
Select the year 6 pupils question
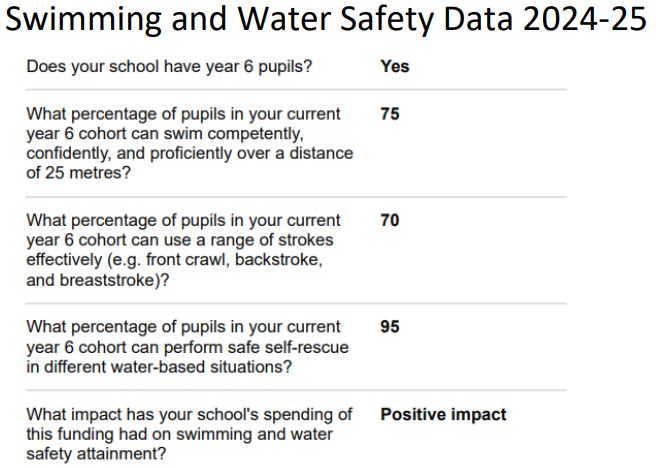(170, 67)
